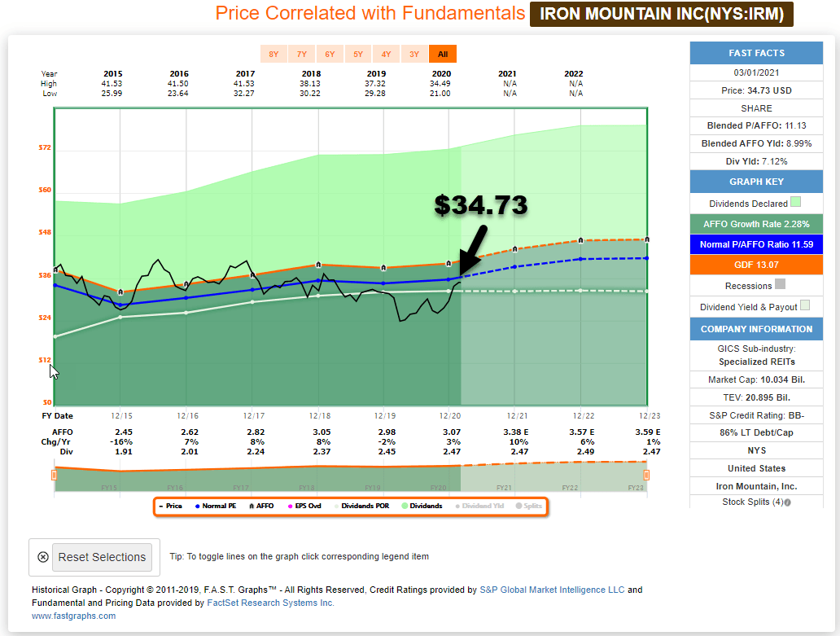Click the AFFO Growth Rate 2.28% button
Image resolution: width=840 pixels, height=636 pixels.
[x=756, y=224]
